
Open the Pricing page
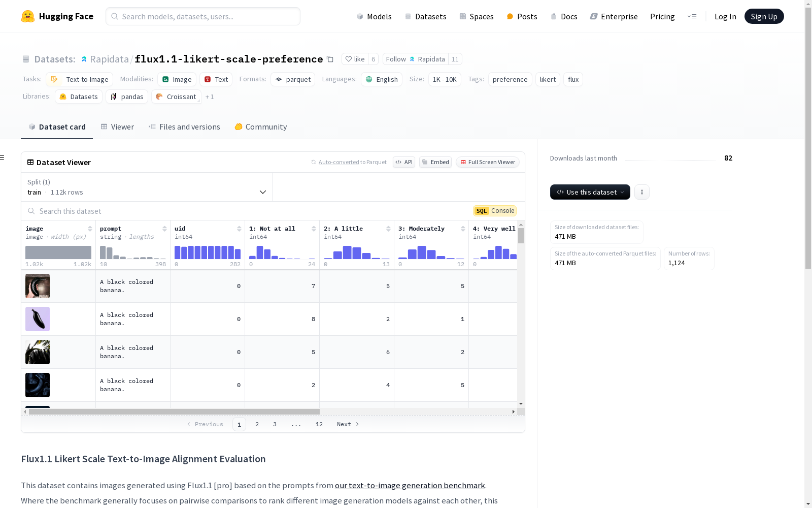(662, 16)
